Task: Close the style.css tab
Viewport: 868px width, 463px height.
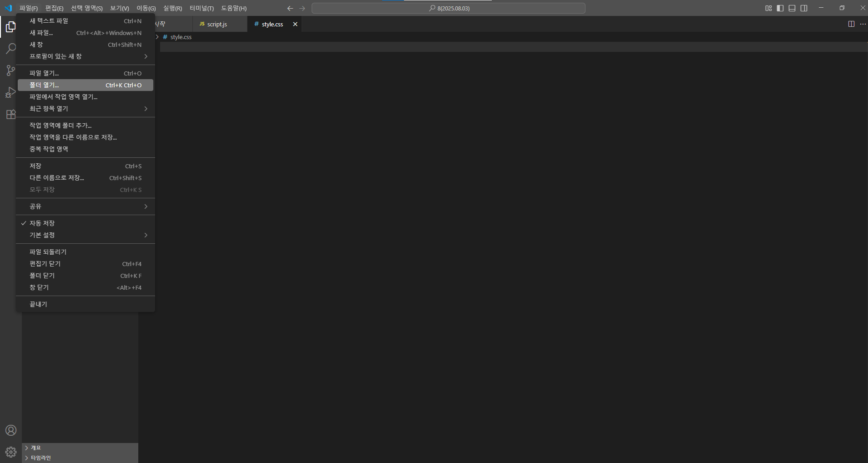Action: (295, 24)
